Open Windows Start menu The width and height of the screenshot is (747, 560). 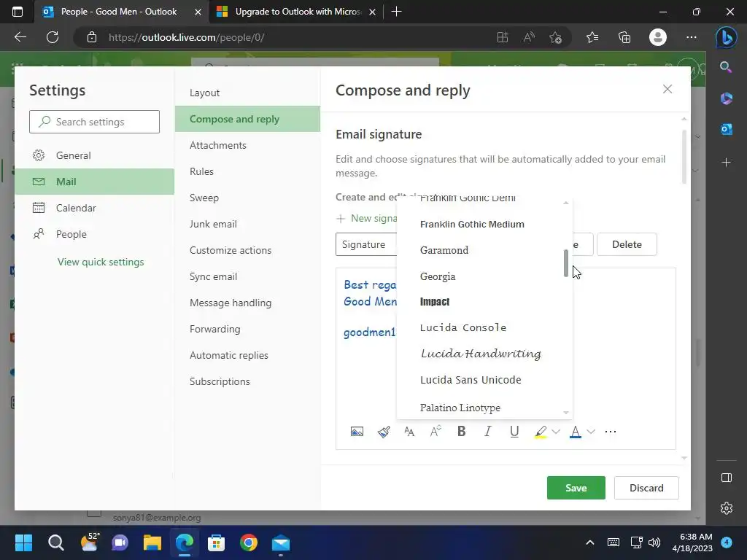coord(23,542)
